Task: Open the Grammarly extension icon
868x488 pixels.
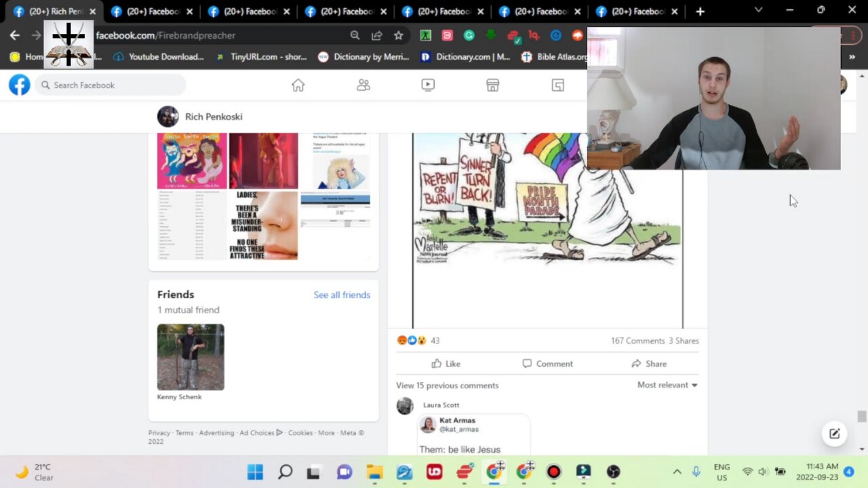Action: pyautogui.click(x=469, y=35)
